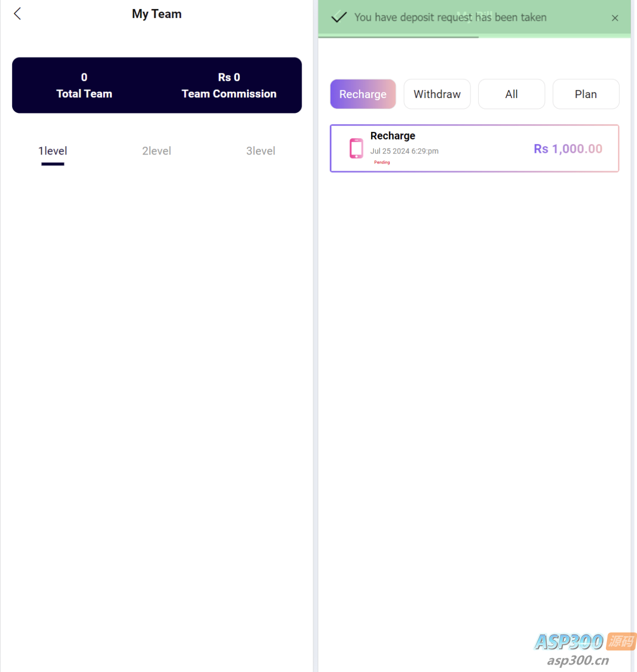Click the My Team page title

click(x=157, y=14)
